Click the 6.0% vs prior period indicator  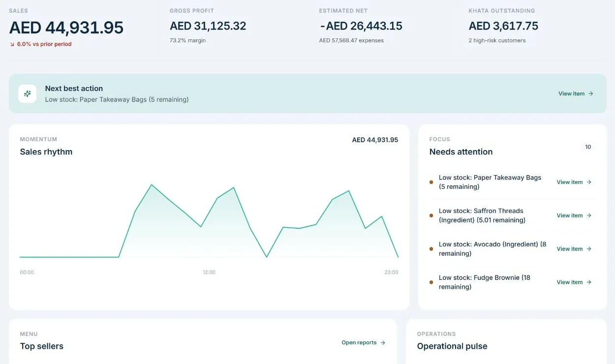point(44,44)
